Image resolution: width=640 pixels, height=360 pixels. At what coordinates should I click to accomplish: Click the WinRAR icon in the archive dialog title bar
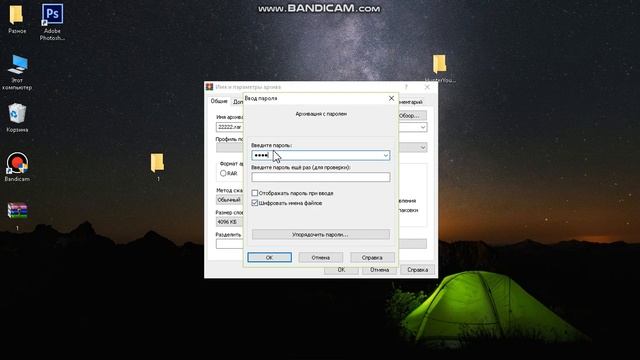click(x=209, y=87)
